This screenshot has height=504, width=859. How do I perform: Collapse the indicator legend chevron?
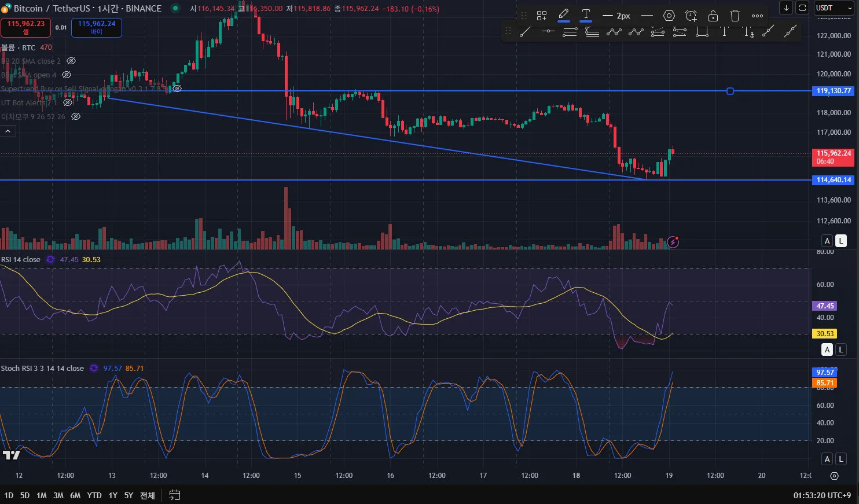pos(8,131)
